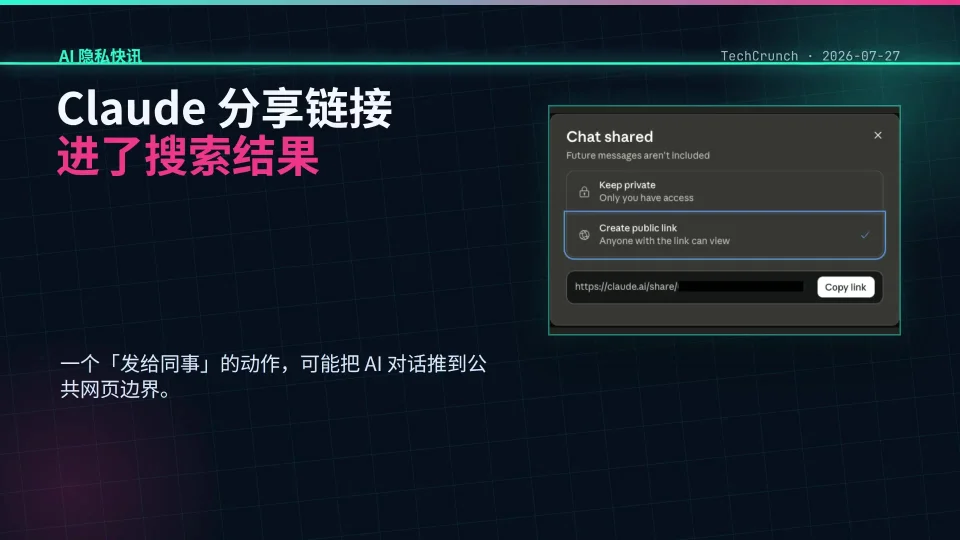Click the headline 'Claude 分享链接'
The width and height of the screenshot is (960, 540).
click(224, 108)
